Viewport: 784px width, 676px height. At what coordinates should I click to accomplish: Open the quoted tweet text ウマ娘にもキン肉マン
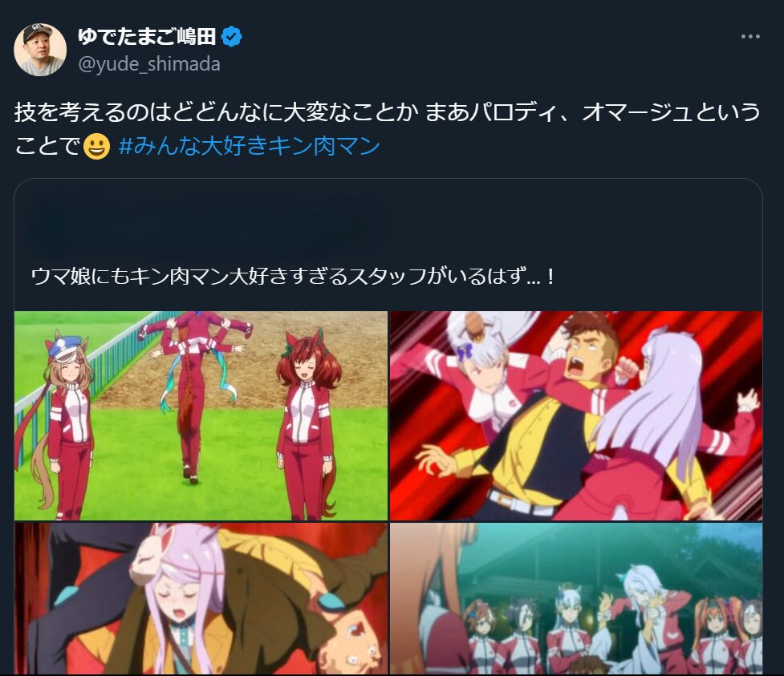[x=293, y=277]
